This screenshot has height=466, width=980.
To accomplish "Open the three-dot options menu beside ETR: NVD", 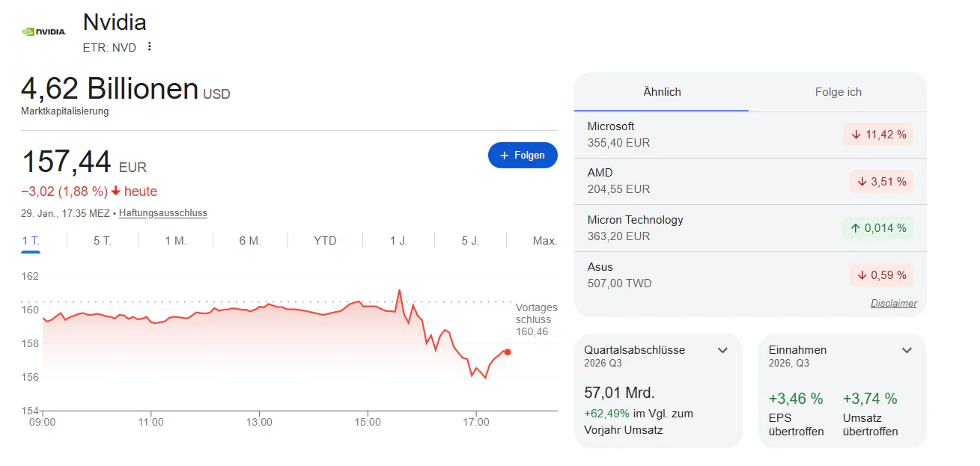I will tap(149, 47).
